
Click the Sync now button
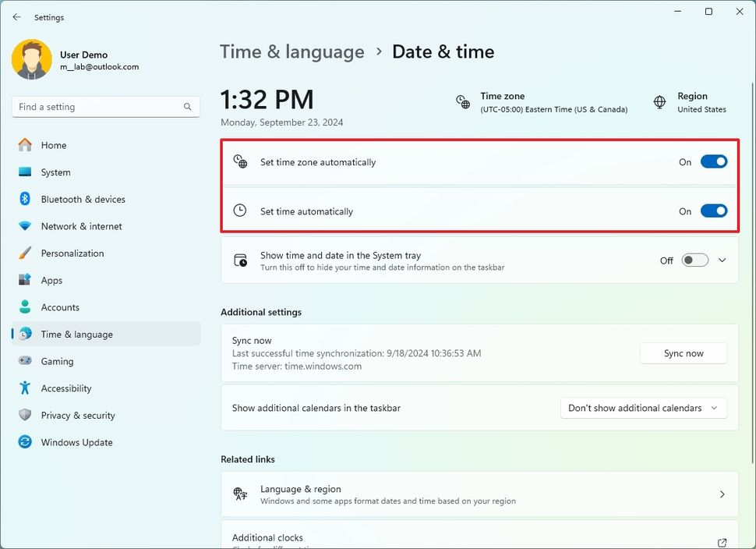tap(683, 352)
